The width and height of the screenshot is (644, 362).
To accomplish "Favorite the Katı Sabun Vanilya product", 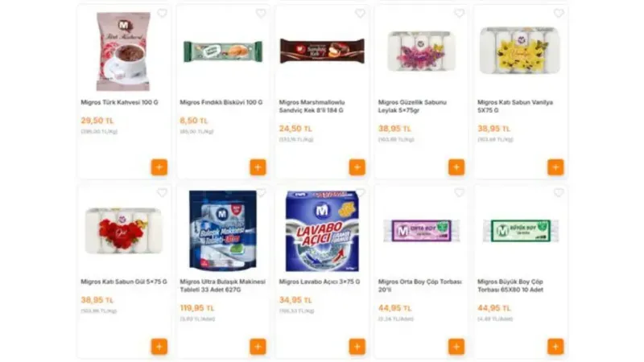I will point(559,14).
